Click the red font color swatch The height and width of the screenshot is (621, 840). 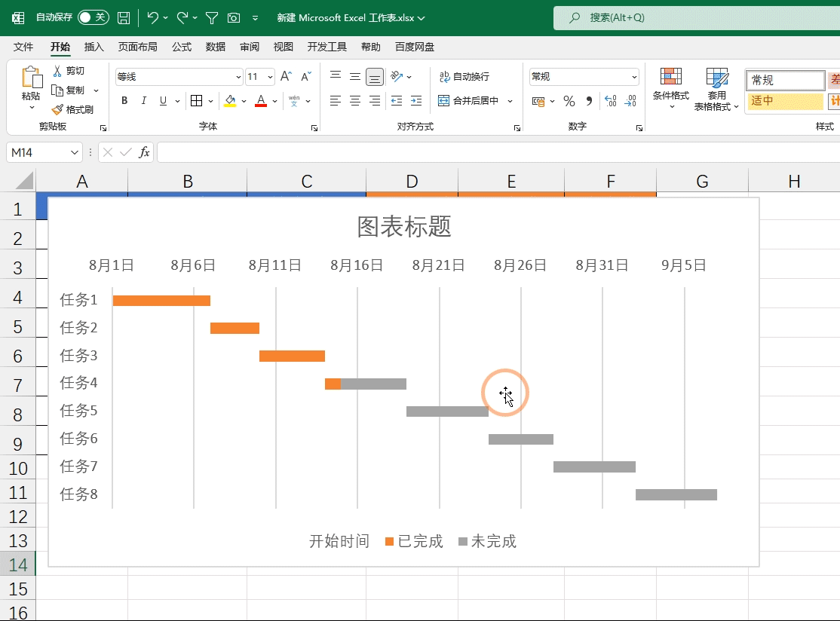pyautogui.click(x=261, y=101)
